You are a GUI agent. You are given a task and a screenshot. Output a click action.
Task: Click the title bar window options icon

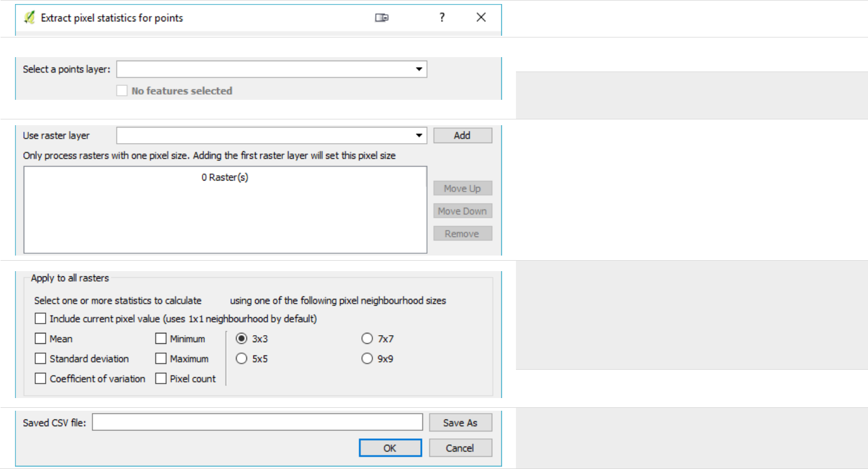381,18
